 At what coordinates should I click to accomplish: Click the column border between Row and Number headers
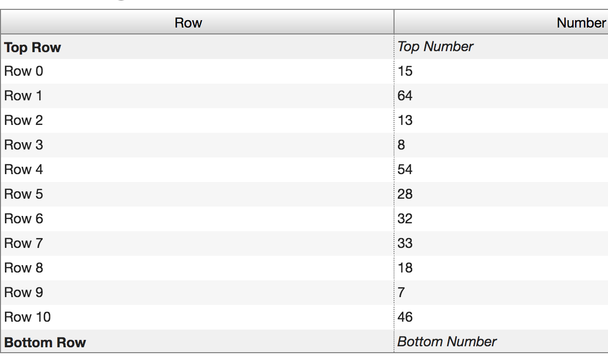pos(394,23)
